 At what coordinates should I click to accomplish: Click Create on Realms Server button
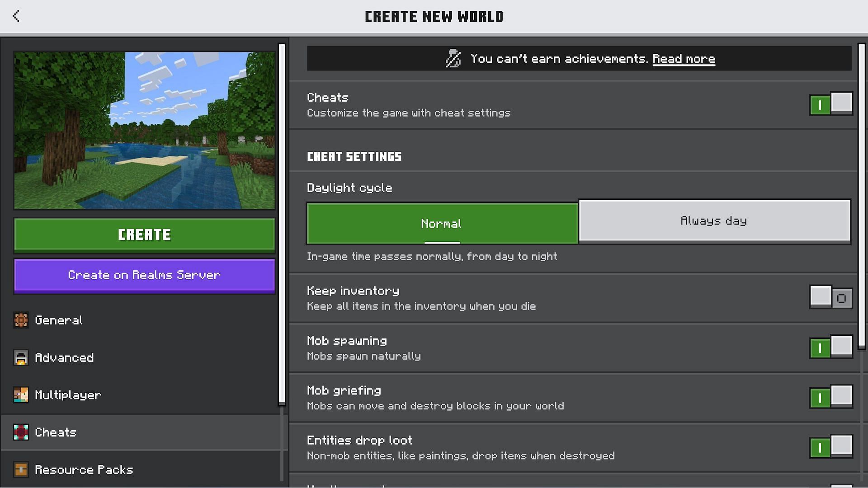(144, 275)
